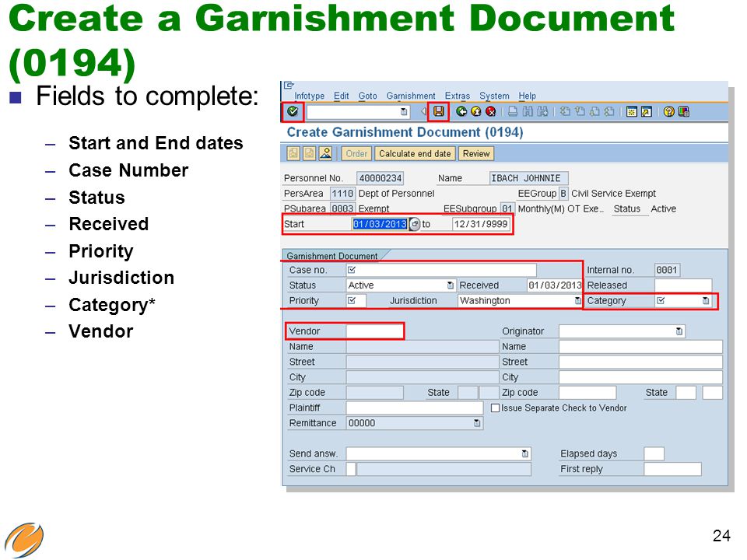Click the Calculate end date button
747x560 pixels.
pos(415,154)
